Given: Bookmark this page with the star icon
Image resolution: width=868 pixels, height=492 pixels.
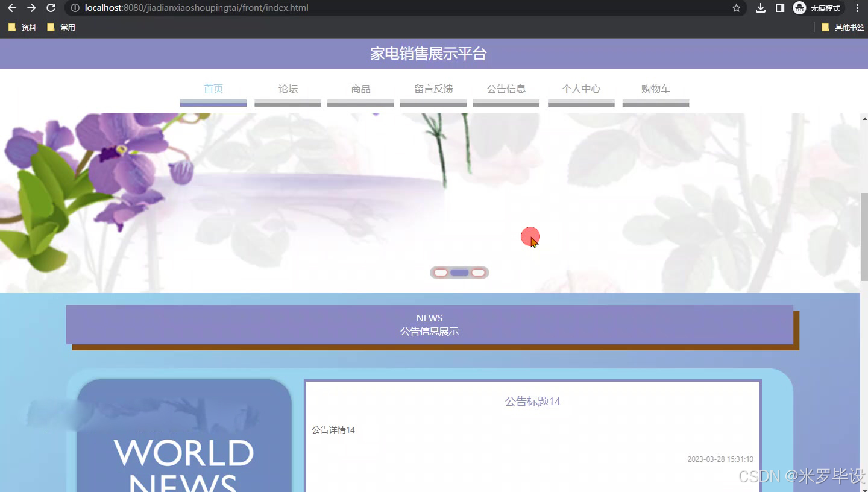Looking at the screenshot, I should 736,8.
